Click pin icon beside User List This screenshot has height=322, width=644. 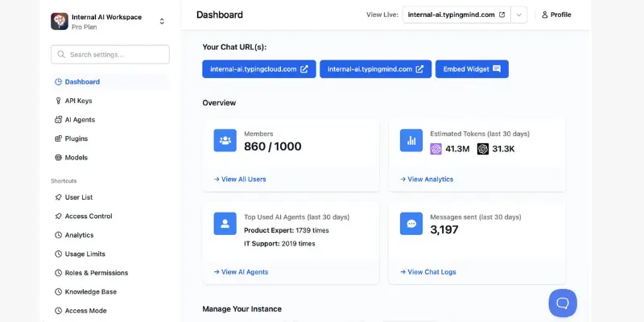58,197
